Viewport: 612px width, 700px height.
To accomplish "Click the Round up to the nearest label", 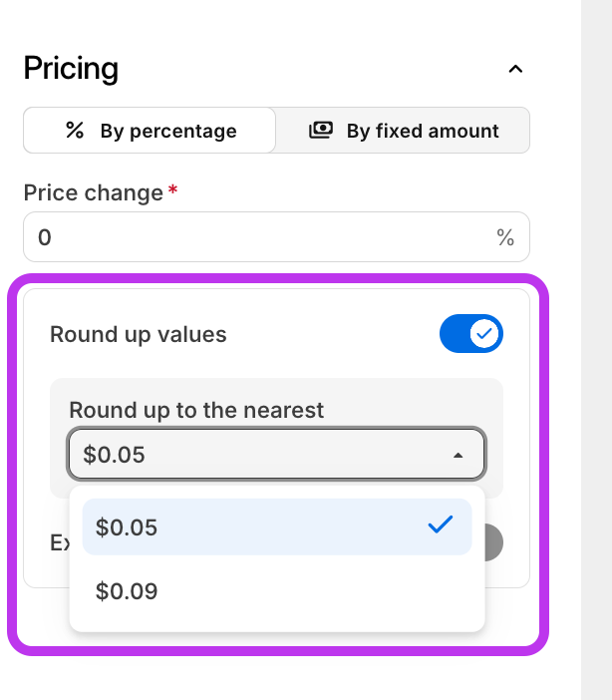I will [x=196, y=409].
